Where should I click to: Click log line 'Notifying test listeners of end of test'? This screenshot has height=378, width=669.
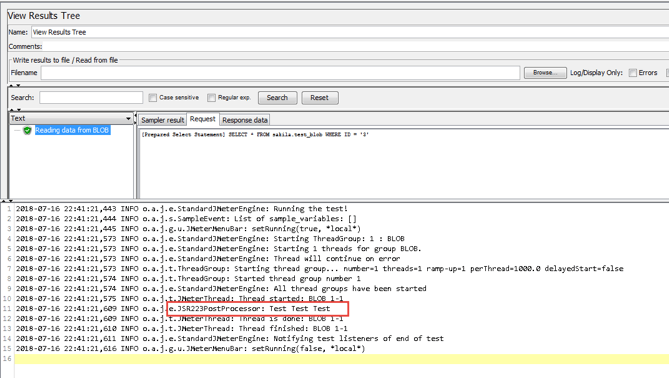pyautogui.click(x=230, y=338)
